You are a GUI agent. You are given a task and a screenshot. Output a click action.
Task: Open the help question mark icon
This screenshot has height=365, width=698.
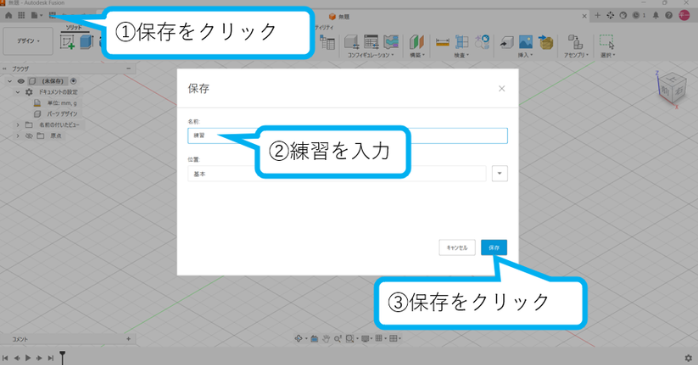(669, 16)
